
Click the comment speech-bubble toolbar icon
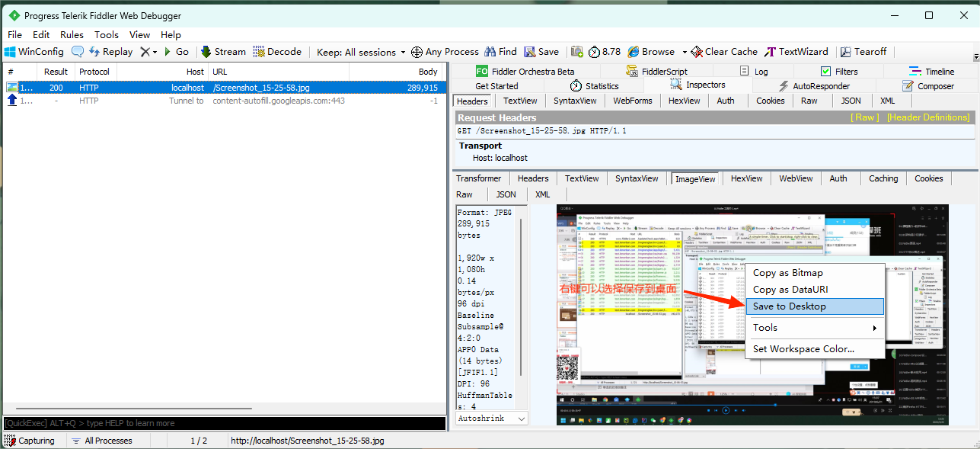click(x=78, y=52)
